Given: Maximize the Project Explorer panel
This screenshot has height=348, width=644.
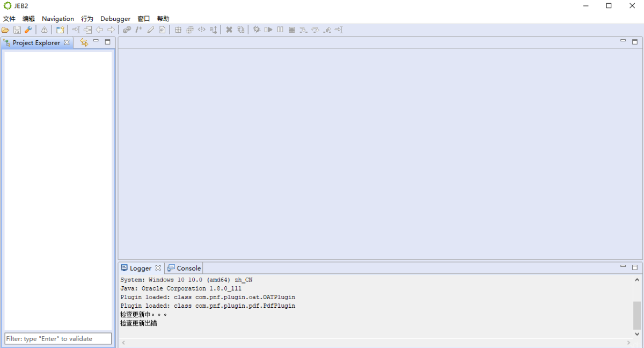Looking at the screenshot, I should tap(107, 41).
